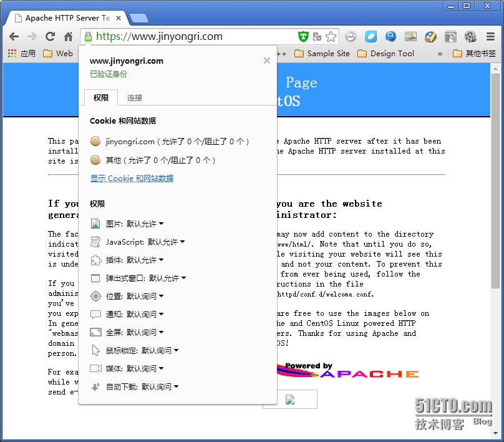Click the scrollbar down arrow
Screen dimensions: 504x442
tap(495, 433)
